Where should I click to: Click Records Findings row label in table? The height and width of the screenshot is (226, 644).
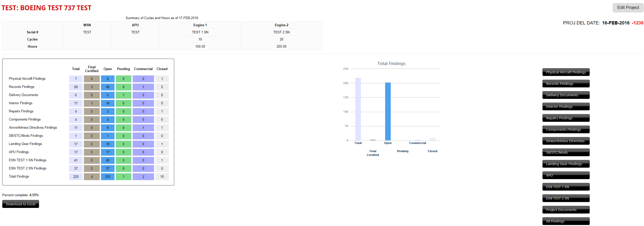click(21, 87)
